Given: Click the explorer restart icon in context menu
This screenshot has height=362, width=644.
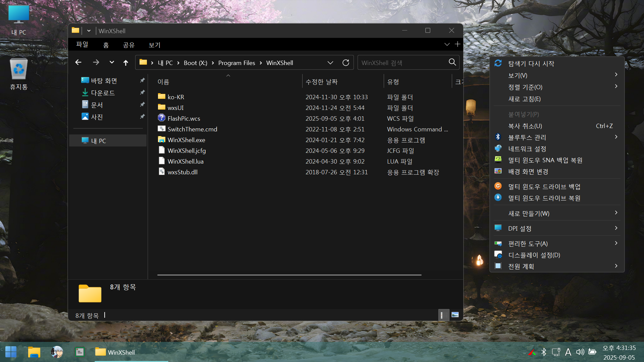Looking at the screenshot, I should (x=498, y=63).
